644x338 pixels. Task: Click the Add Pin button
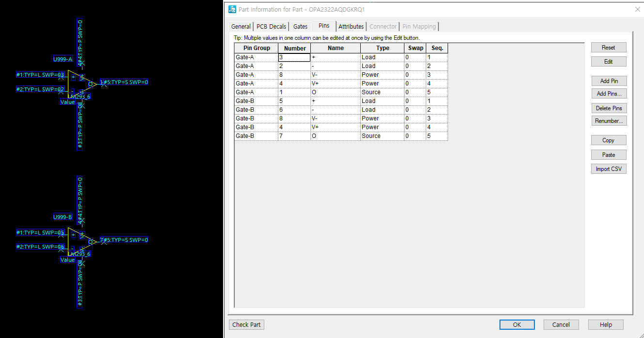tap(608, 81)
